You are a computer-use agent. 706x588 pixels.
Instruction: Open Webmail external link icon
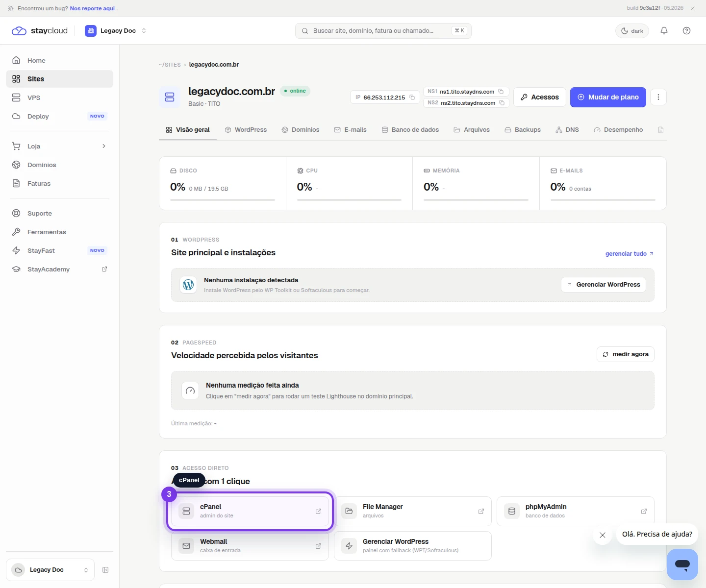point(318,546)
